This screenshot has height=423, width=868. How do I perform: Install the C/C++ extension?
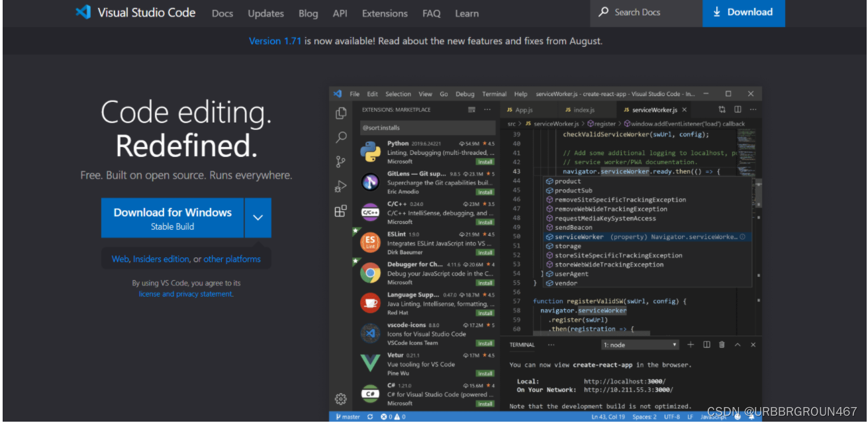(x=485, y=222)
